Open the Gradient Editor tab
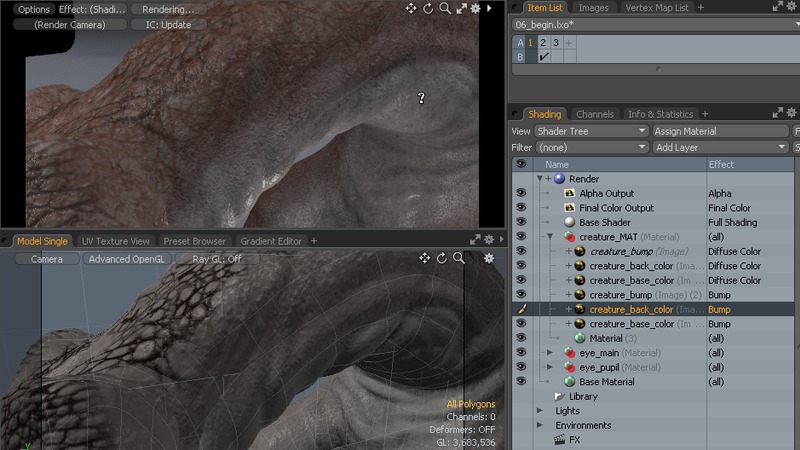 click(271, 241)
